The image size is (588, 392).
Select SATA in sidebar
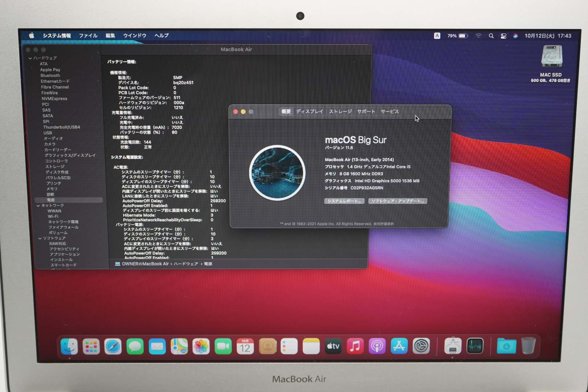(48, 116)
